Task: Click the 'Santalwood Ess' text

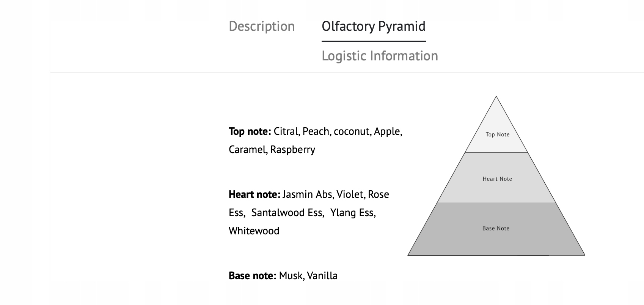Action: coord(287,213)
